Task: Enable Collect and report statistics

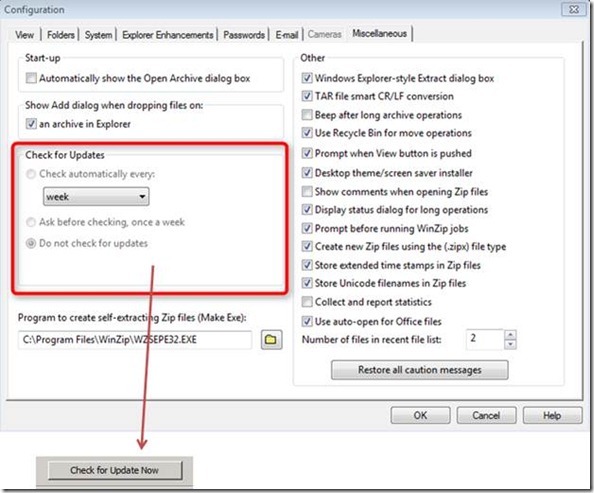Action: tap(307, 302)
